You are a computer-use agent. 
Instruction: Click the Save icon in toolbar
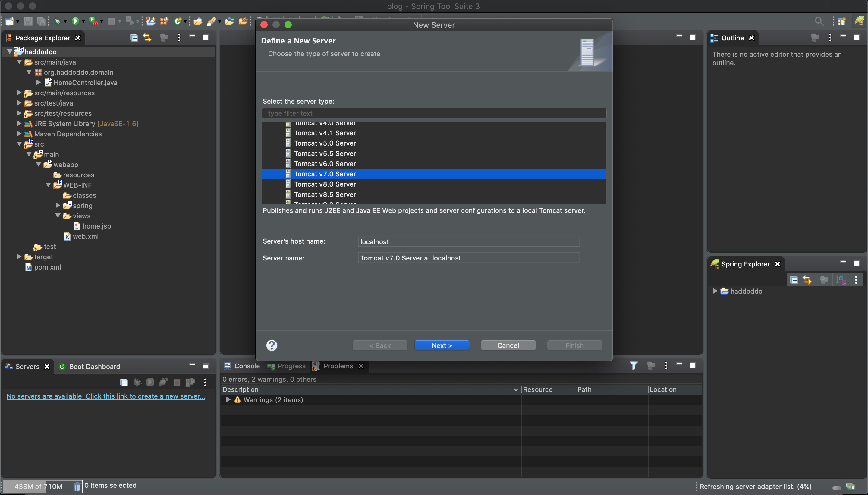[28, 21]
